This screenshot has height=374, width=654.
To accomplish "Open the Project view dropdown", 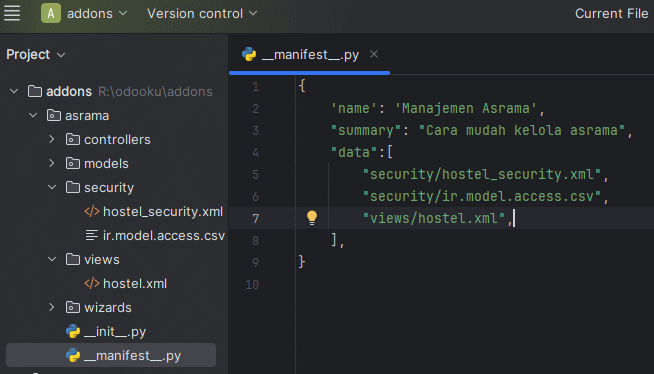I will click(36, 55).
